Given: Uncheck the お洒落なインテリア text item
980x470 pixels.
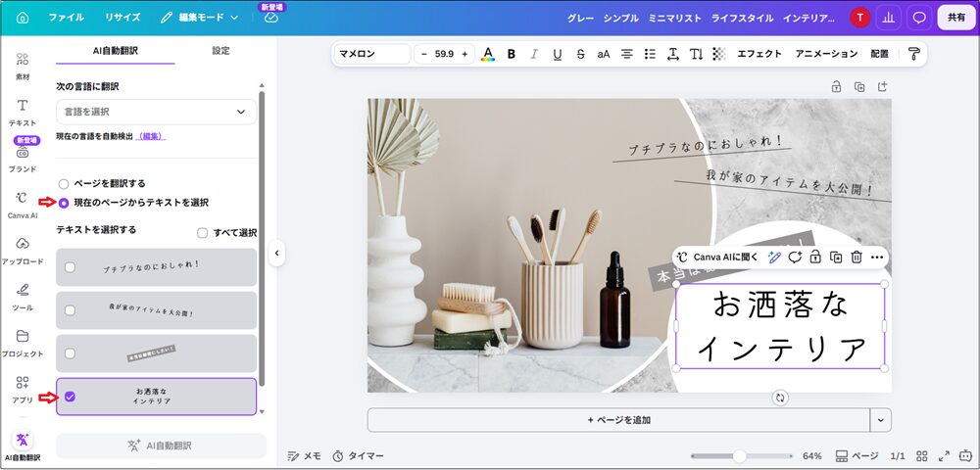Looking at the screenshot, I should click(70, 397).
